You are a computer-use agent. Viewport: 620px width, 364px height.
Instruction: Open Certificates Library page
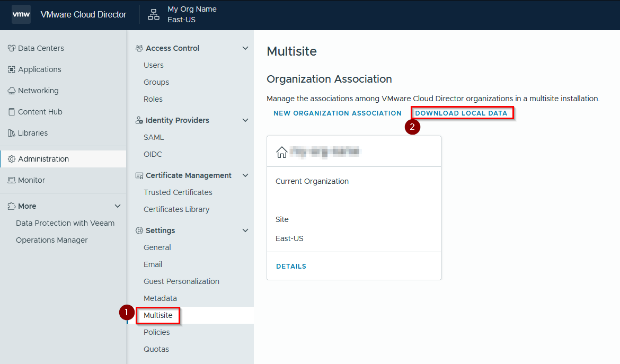click(176, 209)
